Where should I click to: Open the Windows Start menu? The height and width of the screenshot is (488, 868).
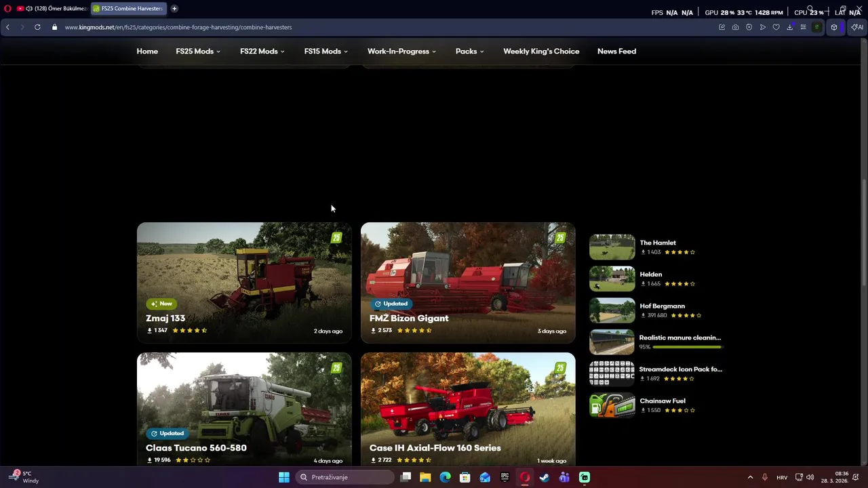[x=284, y=477]
